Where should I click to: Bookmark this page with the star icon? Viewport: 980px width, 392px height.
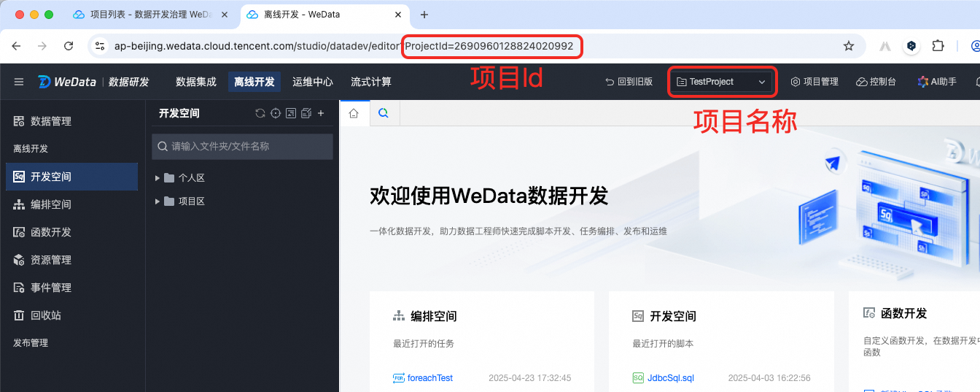click(x=849, y=46)
